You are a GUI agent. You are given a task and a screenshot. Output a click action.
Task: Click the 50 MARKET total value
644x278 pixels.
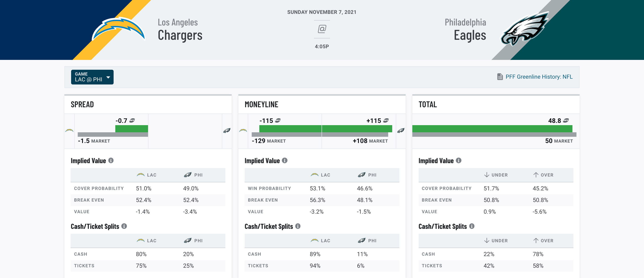point(559,141)
